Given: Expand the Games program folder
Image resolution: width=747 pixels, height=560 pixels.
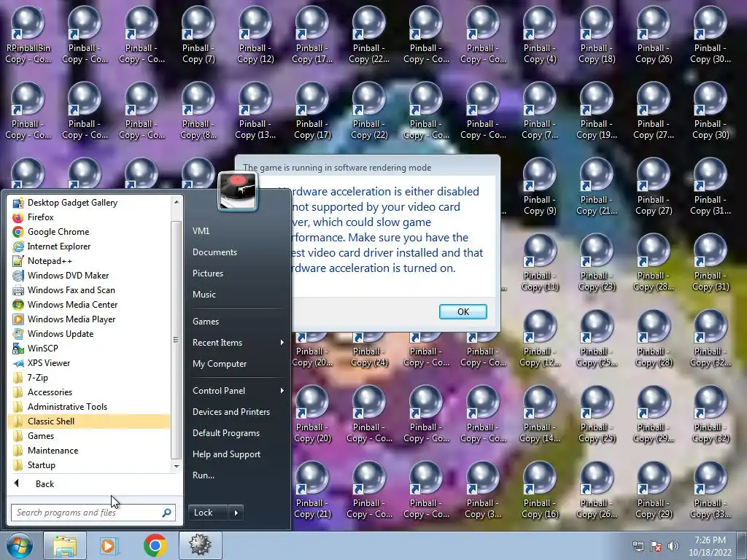Looking at the screenshot, I should [x=89, y=436].
